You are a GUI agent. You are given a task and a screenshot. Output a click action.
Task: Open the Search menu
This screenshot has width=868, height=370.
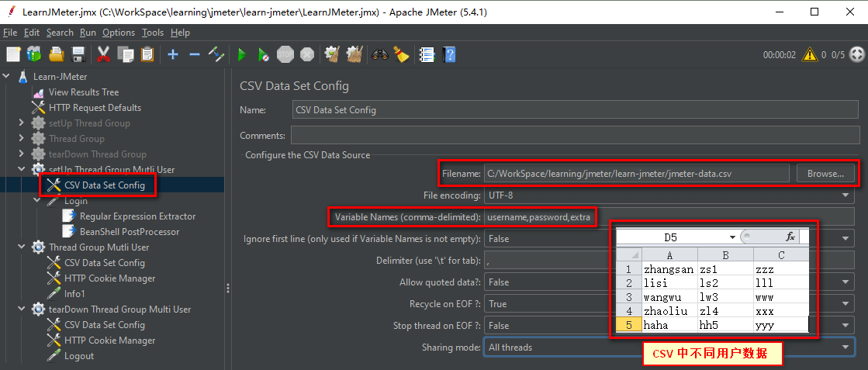(x=60, y=33)
